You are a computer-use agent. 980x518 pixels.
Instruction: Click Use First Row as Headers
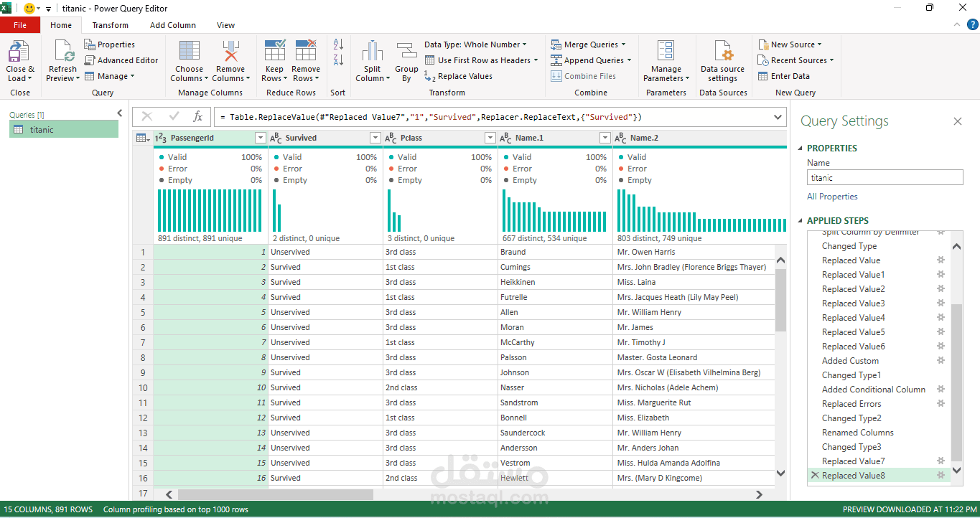point(481,60)
